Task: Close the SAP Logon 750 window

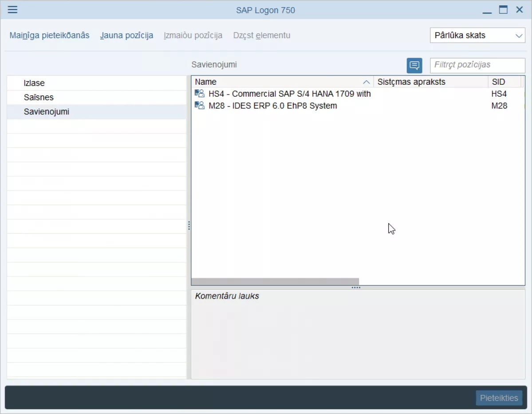Action: coord(520,9)
